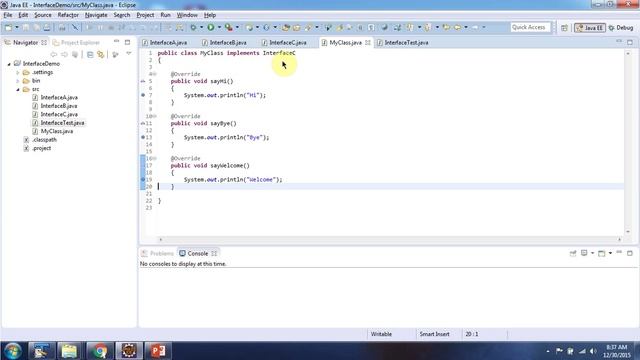Maximize the Console panel

click(630, 253)
